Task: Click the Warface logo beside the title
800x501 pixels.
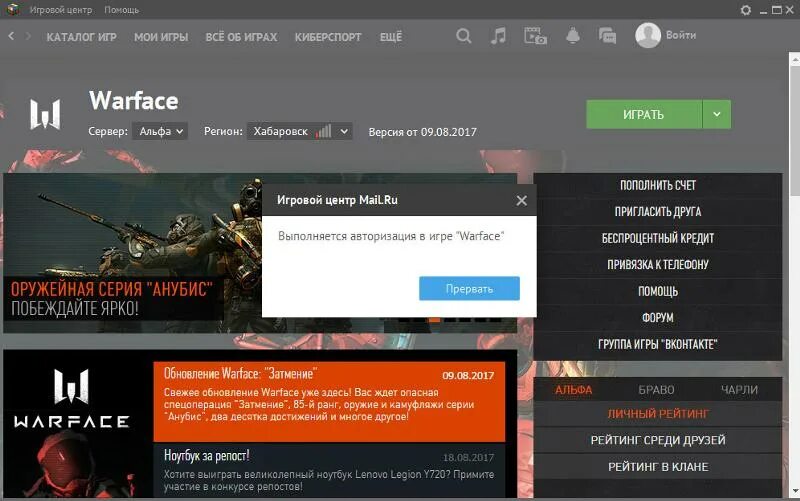Action: tap(45, 114)
